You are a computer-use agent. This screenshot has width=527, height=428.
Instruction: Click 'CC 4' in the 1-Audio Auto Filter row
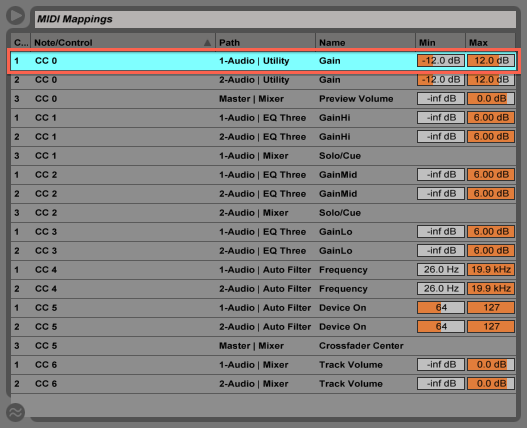point(46,270)
